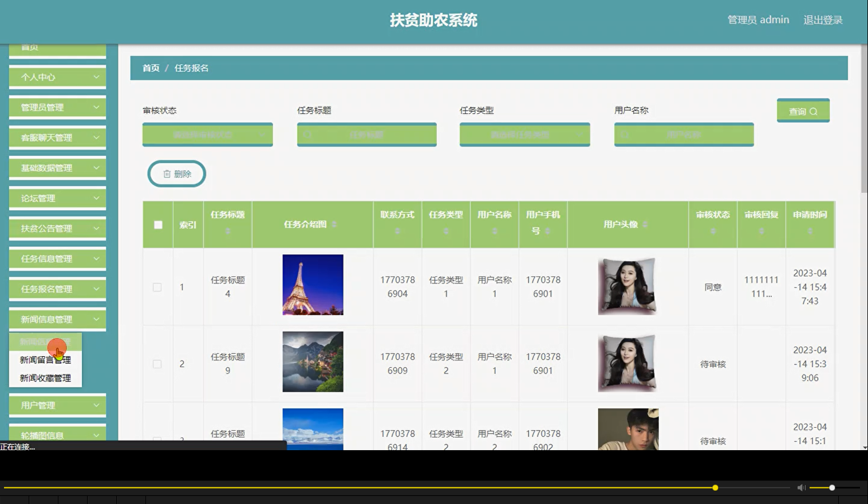The width and height of the screenshot is (868, 504).
Task: Expand the 任务信息管理 sidebar menu
Action: (57, 258)
